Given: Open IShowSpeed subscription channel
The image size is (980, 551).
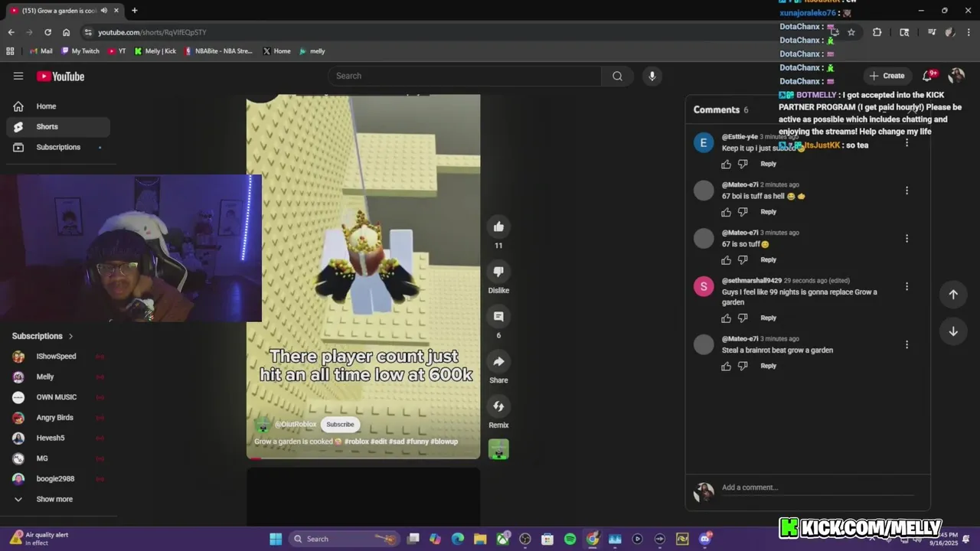Looking at the screenshot, I should click(58, 357).
